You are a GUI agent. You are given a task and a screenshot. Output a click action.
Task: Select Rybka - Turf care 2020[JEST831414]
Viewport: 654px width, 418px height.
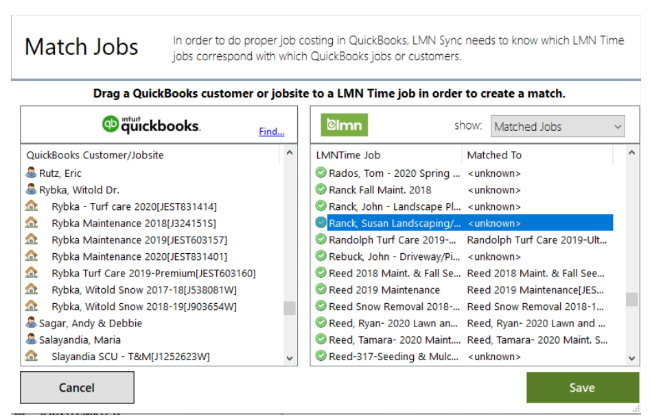coord(134,206)
